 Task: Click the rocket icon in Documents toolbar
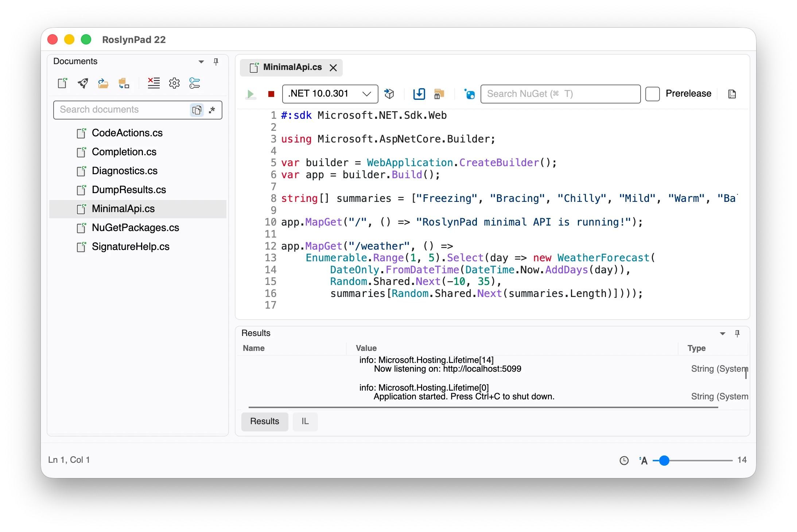(x=83, y=83)
